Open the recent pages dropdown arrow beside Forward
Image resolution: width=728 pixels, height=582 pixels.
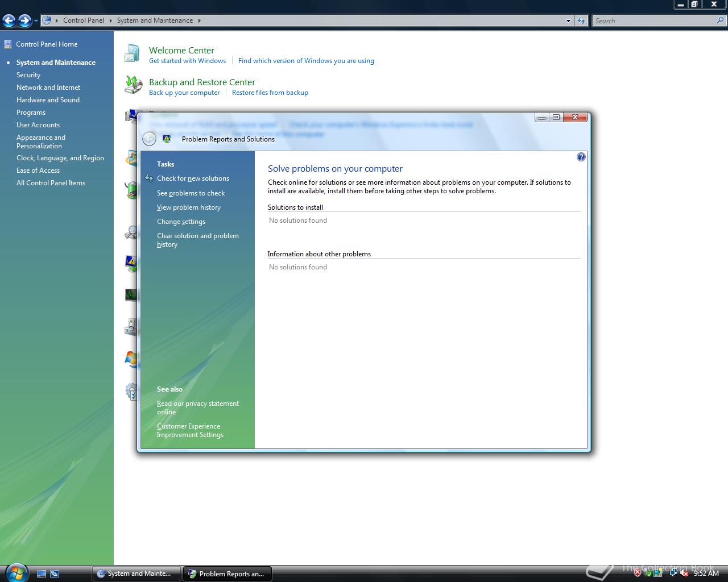pyautogui.click(x=36, y=21)
